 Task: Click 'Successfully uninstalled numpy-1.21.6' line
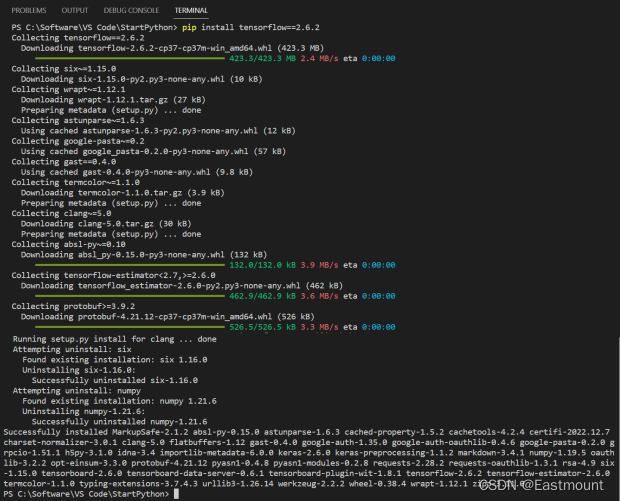point(119,422)
